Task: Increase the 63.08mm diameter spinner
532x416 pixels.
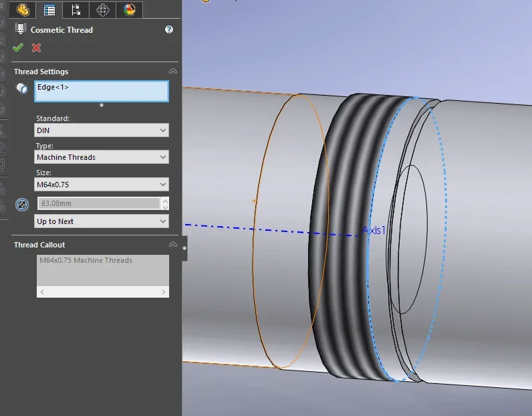Action: point(165,201)
